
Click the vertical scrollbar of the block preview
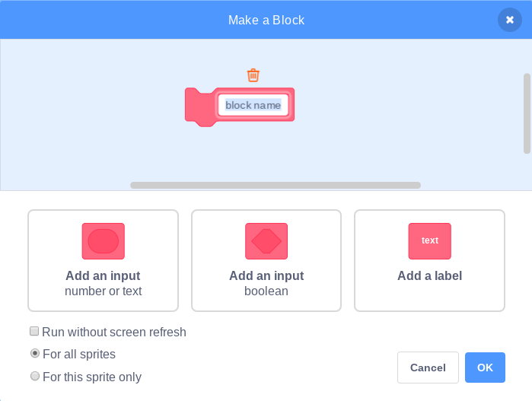pyautogui.click(x=526, y=113)
